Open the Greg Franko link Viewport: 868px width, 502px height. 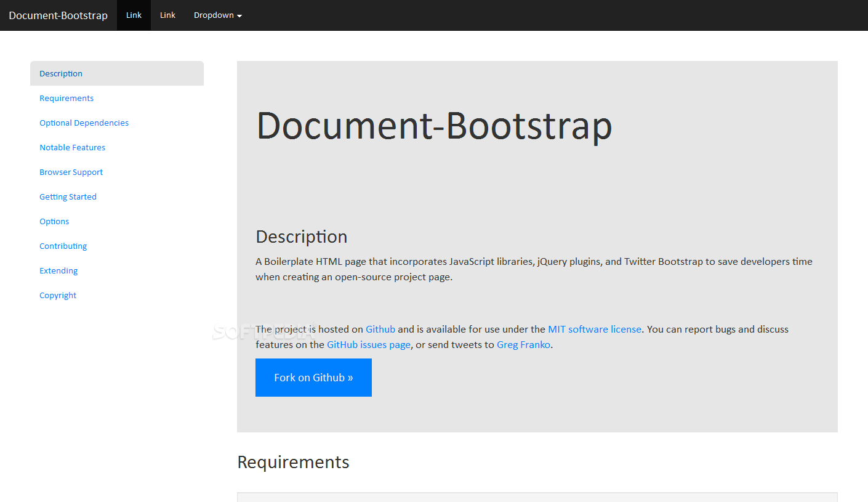(524, 345)
